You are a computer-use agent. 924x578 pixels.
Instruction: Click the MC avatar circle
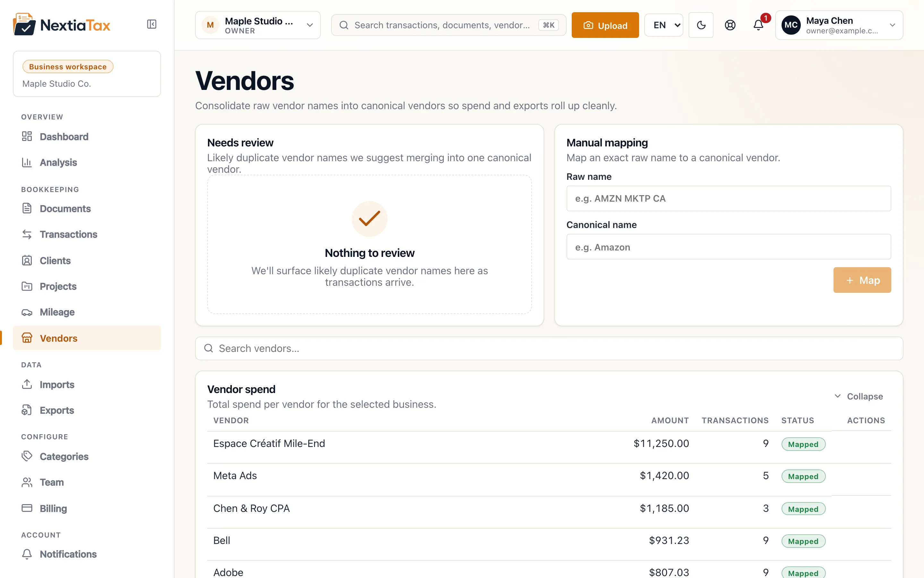791,25
